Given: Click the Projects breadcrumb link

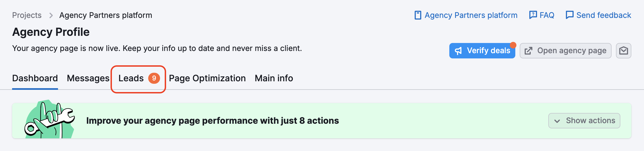Looking at the screenshot, I should [x=27, y=15].
